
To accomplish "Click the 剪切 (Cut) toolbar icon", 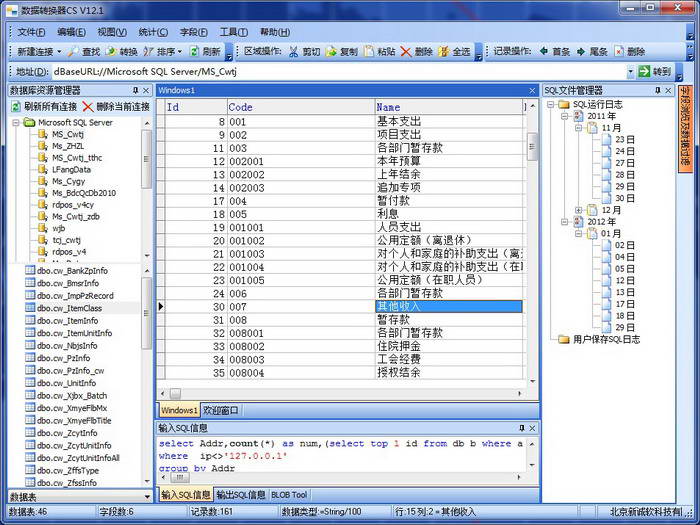I will tap(304, 51).
